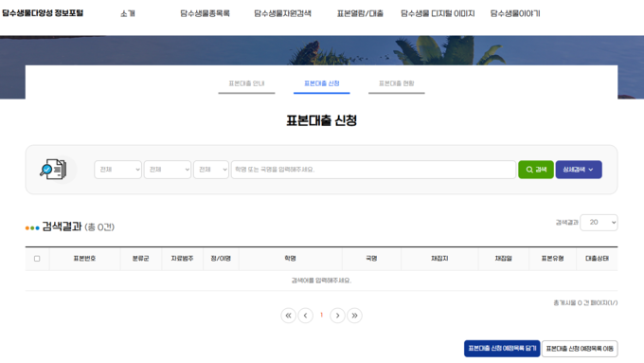
Task: Click the green 검색 search button
Action: click(536, 170)
